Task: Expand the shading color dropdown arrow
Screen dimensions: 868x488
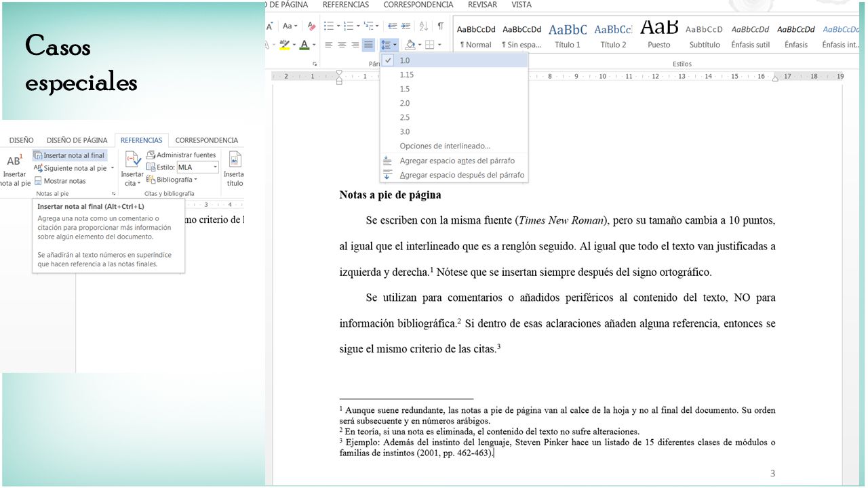Action: point(419,45)
